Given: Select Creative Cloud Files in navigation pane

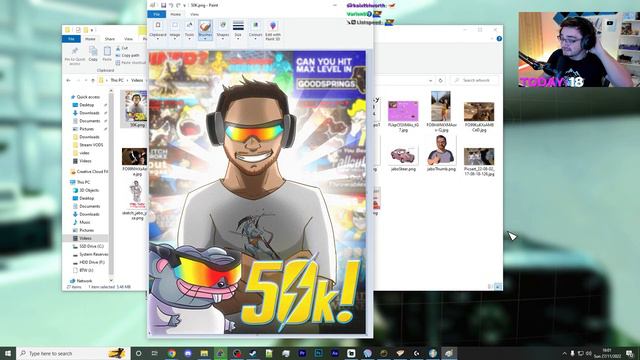Looking at the screenshot, I should (x=89, y=171).
